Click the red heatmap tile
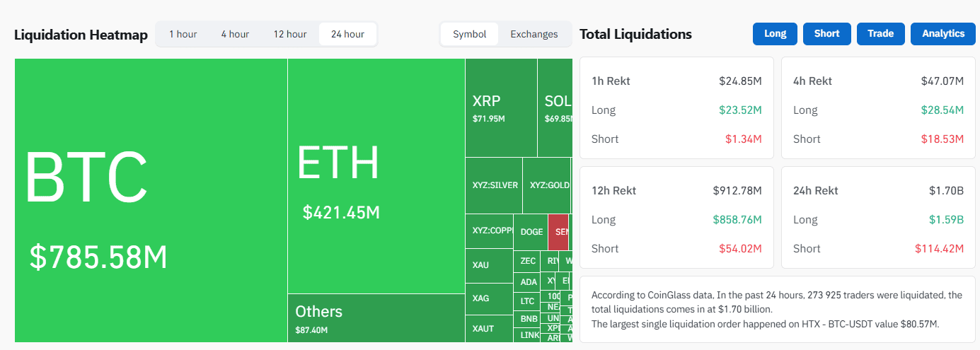 pos(559,232)
